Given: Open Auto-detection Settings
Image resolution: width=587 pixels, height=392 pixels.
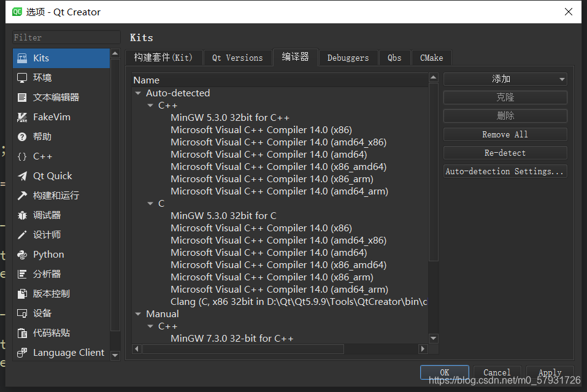Looking at the screenshot, I should pyautogui.click(x=505, y=171).
